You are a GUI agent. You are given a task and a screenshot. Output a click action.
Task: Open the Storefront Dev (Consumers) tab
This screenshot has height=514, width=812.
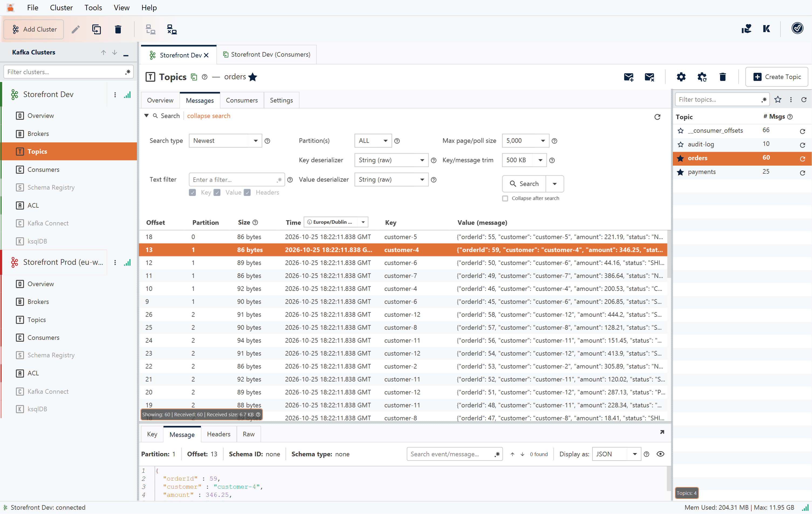click(x=266, y=54)
